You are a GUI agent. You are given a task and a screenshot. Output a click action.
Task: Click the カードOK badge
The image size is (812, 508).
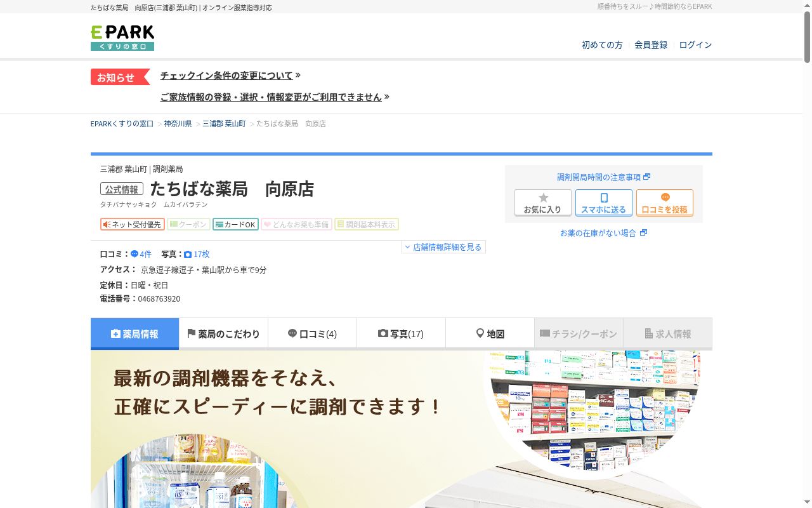(x=235, y=224)
